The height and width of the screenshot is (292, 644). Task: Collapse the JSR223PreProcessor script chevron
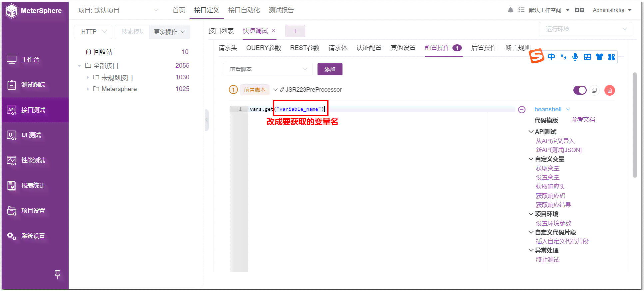[275, 90]
